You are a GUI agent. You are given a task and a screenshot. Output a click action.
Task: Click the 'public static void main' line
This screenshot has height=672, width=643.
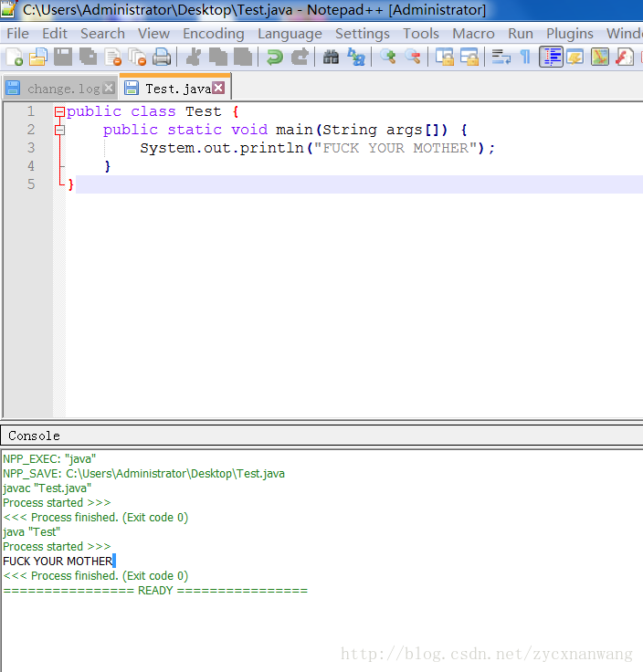click(x=285, y=130)
